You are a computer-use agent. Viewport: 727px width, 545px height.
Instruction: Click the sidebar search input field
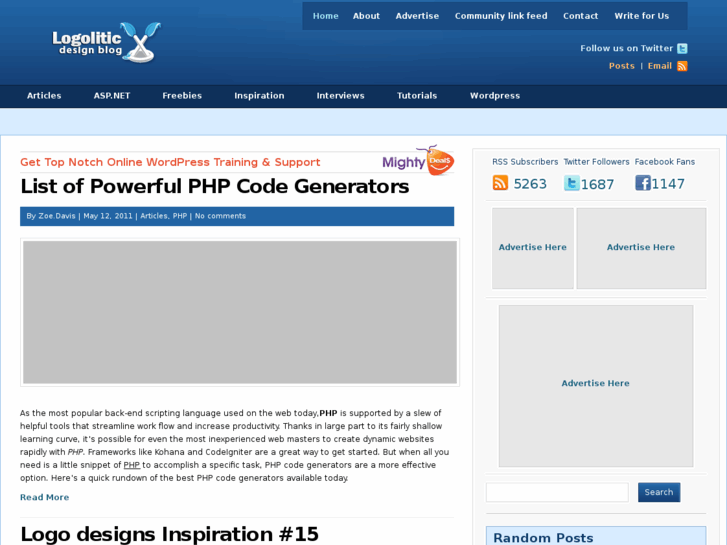pyautogui.click(x=557, y=492)
